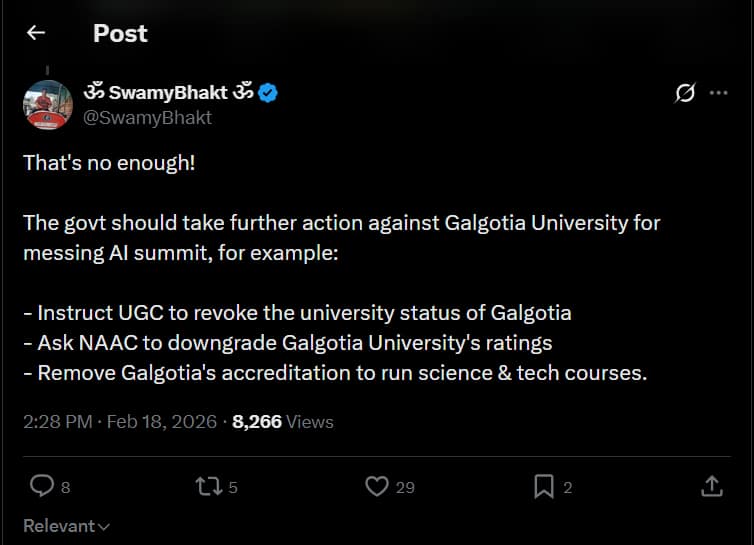Open the @SwamyBhakt handle link
The width and height of the screenshot is (754, 545).
point(147,117)
